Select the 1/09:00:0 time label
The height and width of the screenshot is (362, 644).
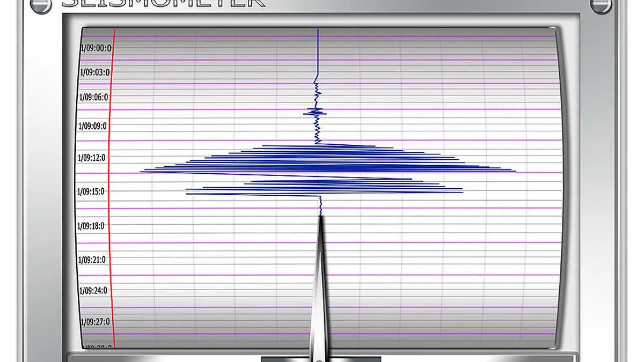point(96,48)
